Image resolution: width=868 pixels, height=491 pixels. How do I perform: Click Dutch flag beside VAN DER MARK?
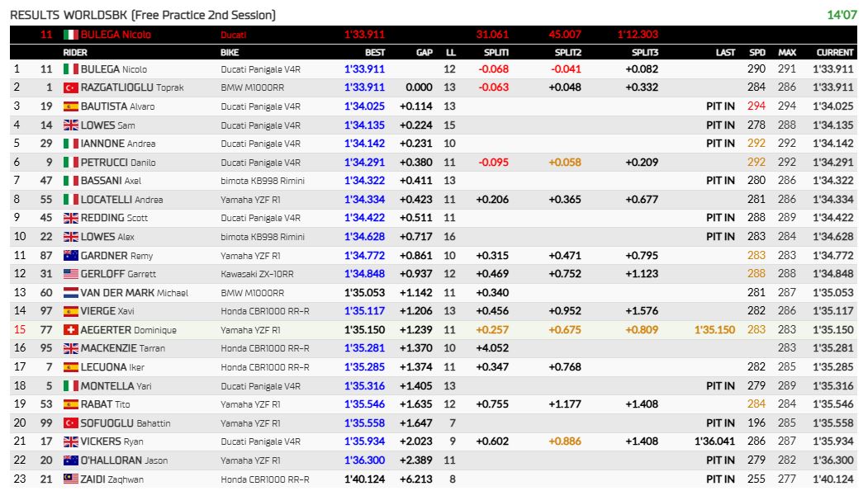(71, 292)
